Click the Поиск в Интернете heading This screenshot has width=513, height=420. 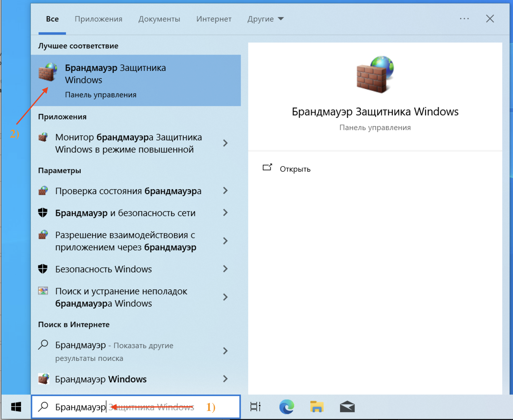click(74, 324)
